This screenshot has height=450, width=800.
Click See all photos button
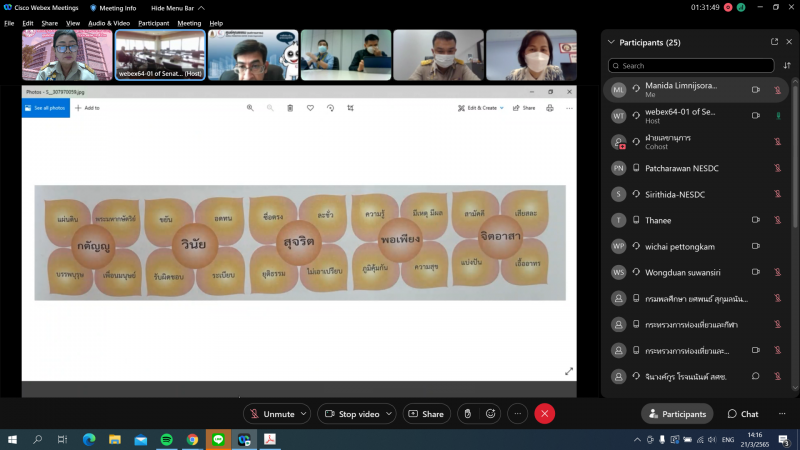(x=45, y=108)
